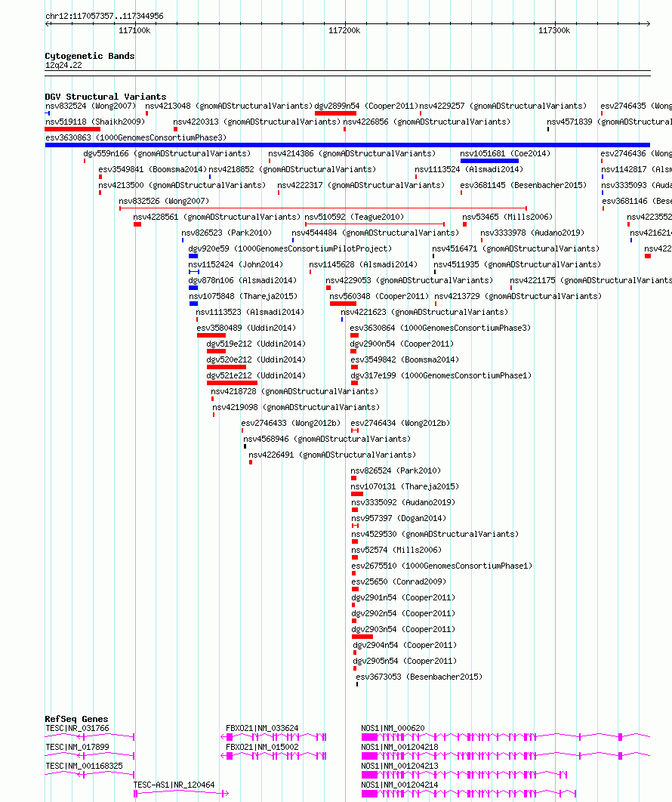The height and width of the screenshot is (802, 672).
Task: Click the chr12:117057357..117344956 region label
Action: (x=104, y=16)
